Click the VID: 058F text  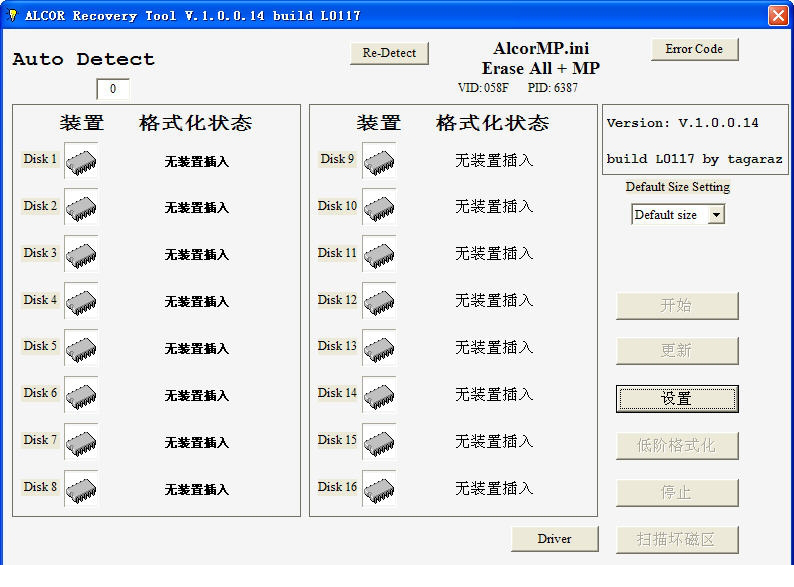click(x=483, y=88)
